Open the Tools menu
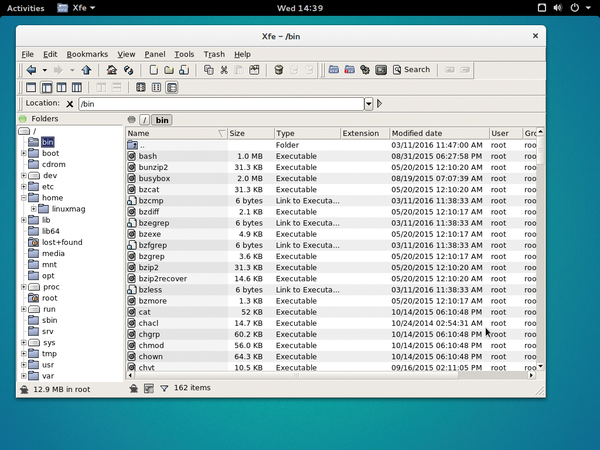600x450 pixels. tap(184, 54)
